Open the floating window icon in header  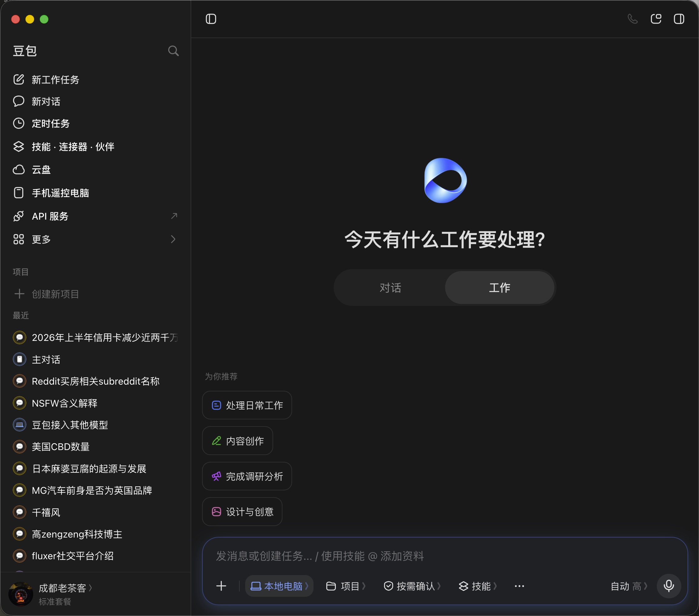[656, 19]
